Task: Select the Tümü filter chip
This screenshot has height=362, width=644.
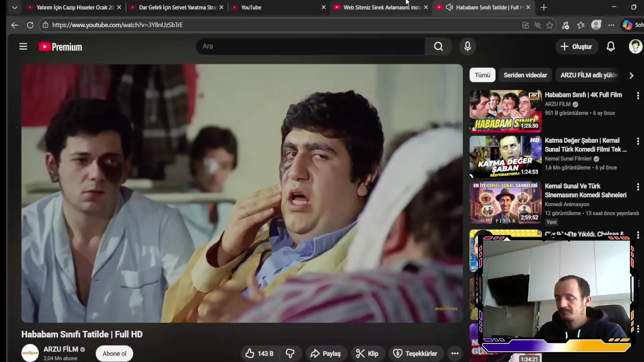Action: [x=482, y=75]
